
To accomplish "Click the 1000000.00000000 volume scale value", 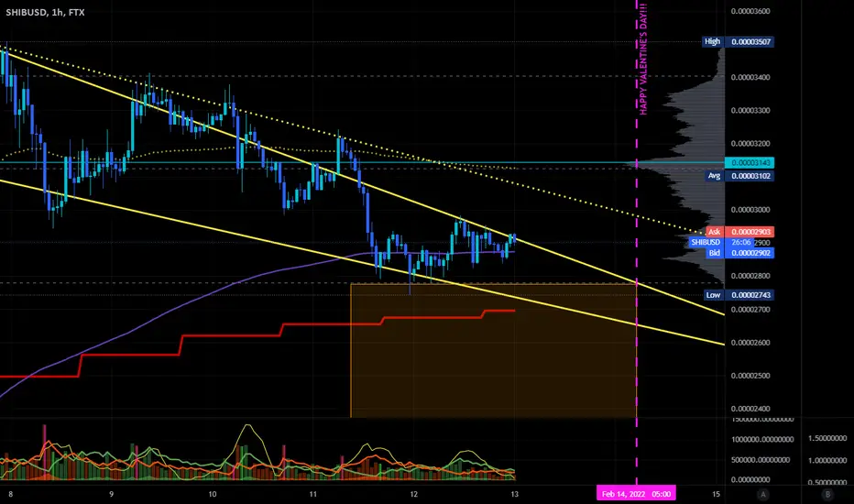I will pos(762,440).
